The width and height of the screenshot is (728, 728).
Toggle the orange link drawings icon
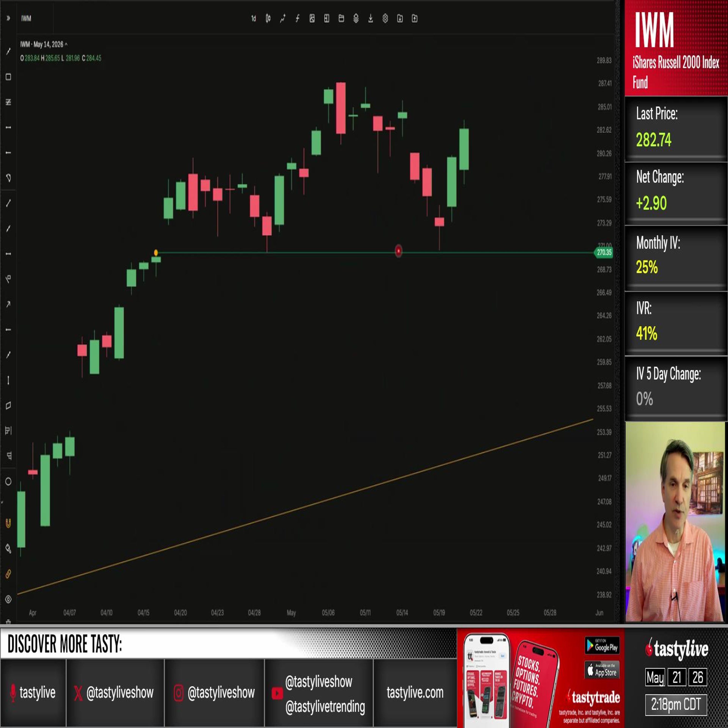(x=8, y=574)
